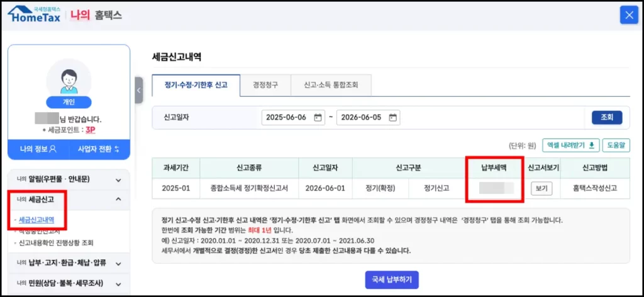Click the 납부세액 column header

click(x=495, y=168)
